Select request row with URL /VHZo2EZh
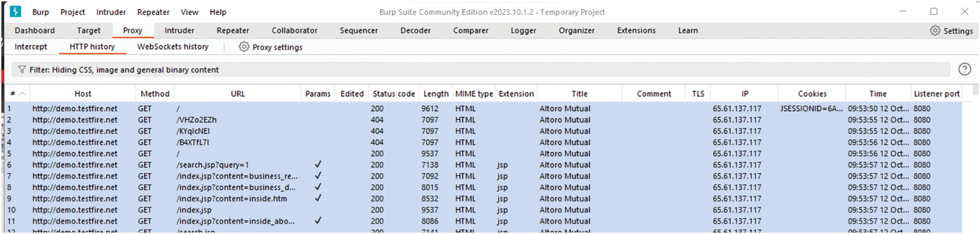This screenshot has height=234, width=980. click(196, 120)
